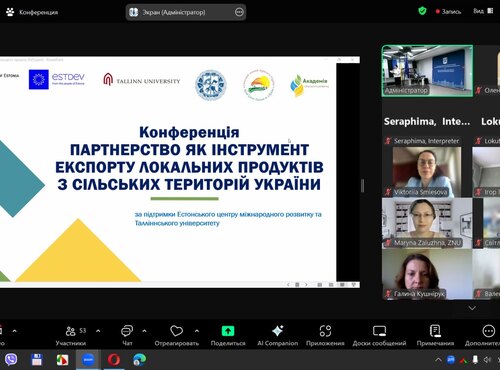Screen dimensions: 500x370
Task: Click the muted microphone icon beside Maryna Zaluzhna
Action: 388,243
